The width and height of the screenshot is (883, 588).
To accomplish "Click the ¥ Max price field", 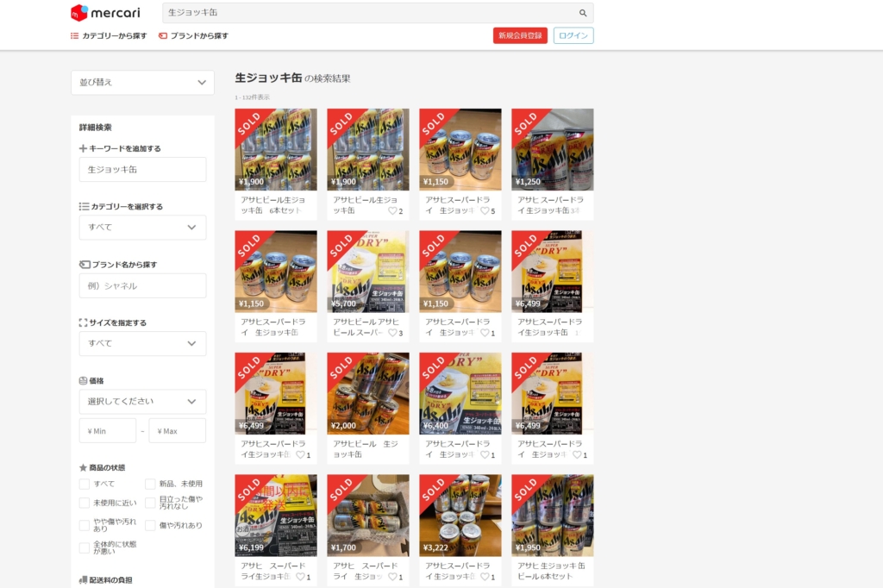I will click(178, 431).
